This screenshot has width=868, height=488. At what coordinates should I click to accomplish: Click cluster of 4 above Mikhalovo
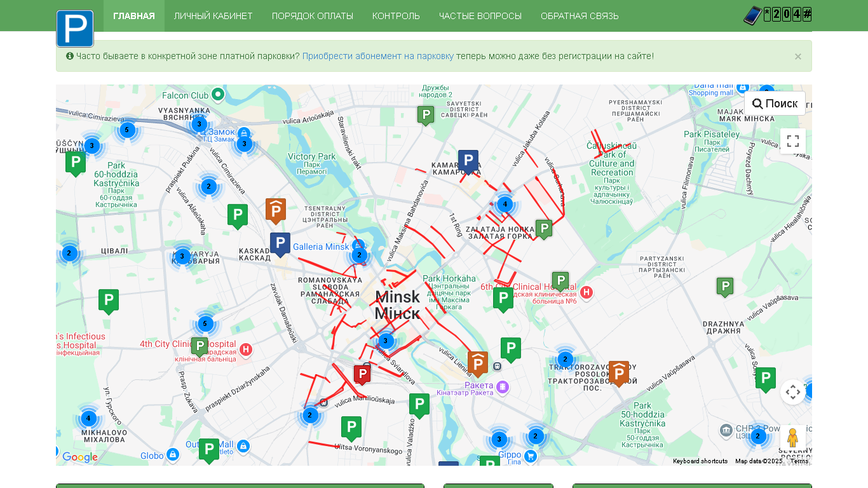coord(89,419)
